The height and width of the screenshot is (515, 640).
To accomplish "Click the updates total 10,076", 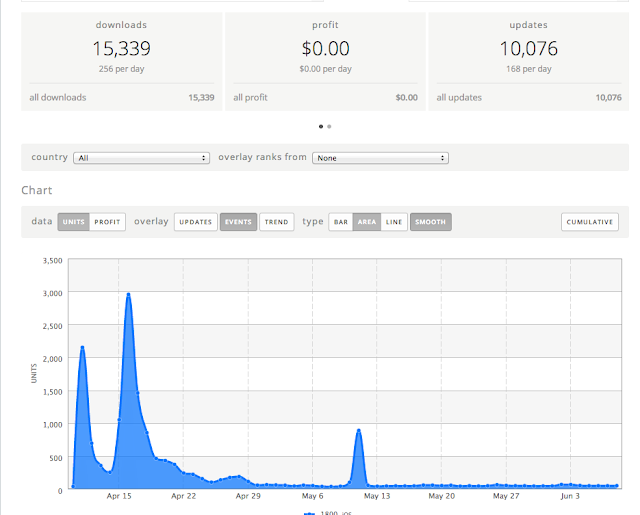I will 529,49.
